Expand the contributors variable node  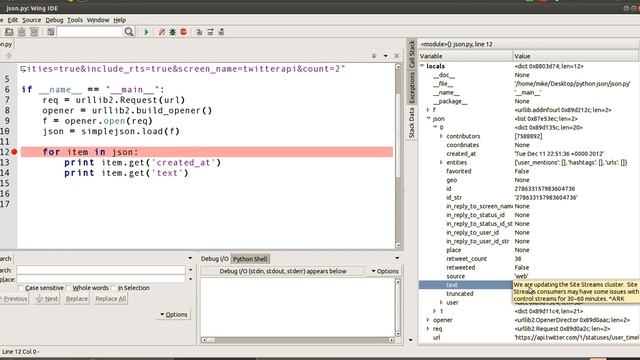point(441,136)
